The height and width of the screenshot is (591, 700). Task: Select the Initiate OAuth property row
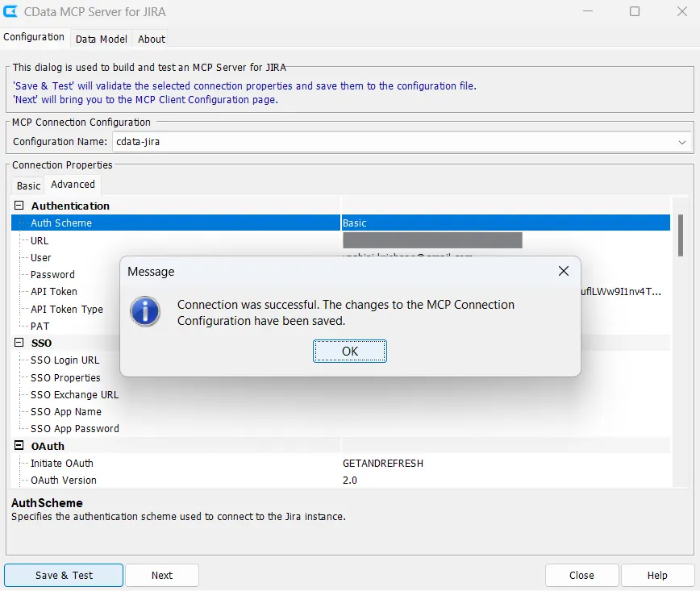(x=62, y=464)
